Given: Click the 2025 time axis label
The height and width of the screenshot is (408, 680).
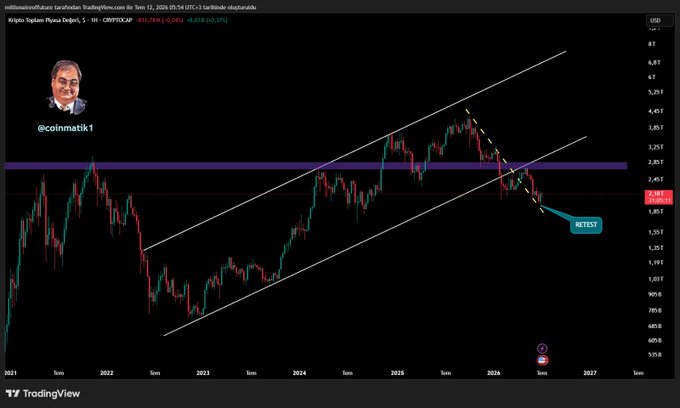Looking at the screenshot, I should point(397,373).
